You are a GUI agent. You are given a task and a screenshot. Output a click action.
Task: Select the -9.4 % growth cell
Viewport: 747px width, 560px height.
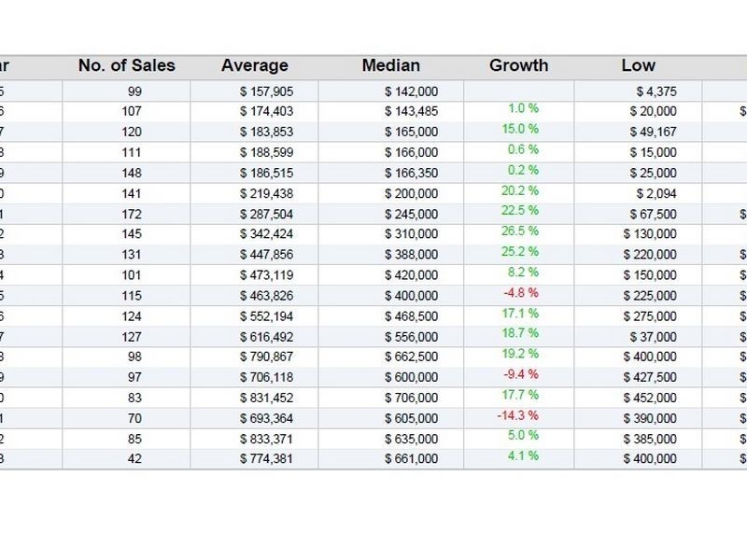pyautogui.click(x=519, y=374)
